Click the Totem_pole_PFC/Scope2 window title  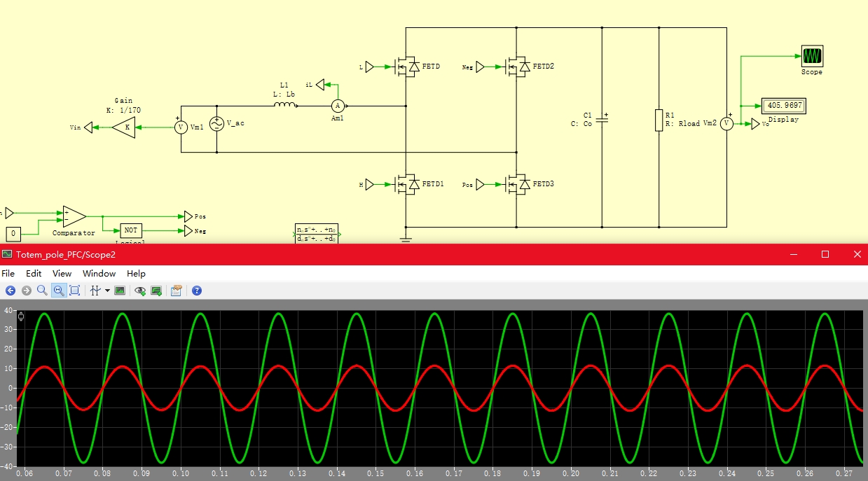(x=66, y=254)
